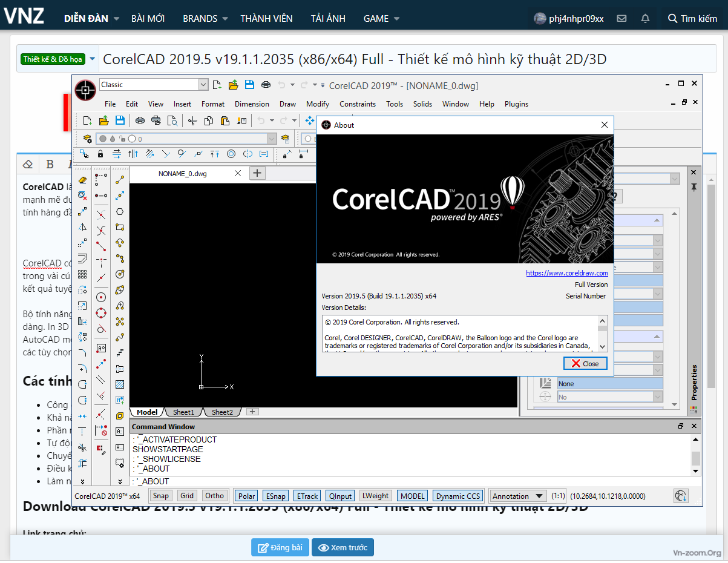Click the Cut scissors icon
Screen dimensions: 728x563
(192, 120)
